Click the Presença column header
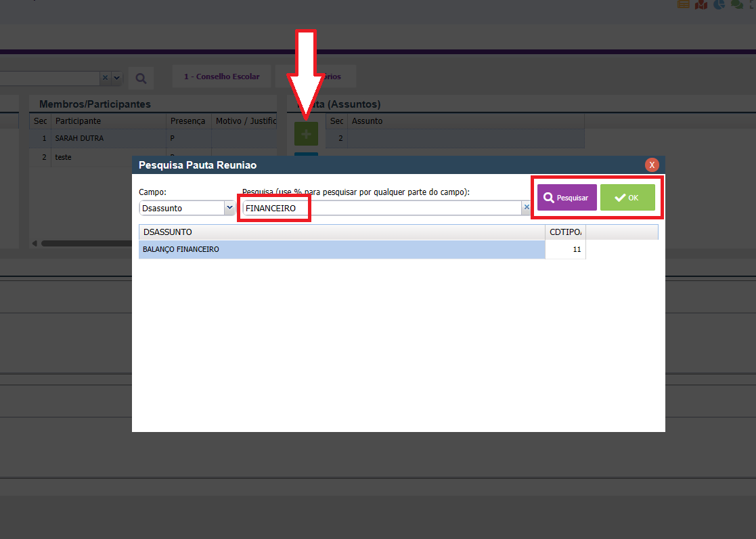Viewport: 756px width, 539px height. tap(188, 121)
